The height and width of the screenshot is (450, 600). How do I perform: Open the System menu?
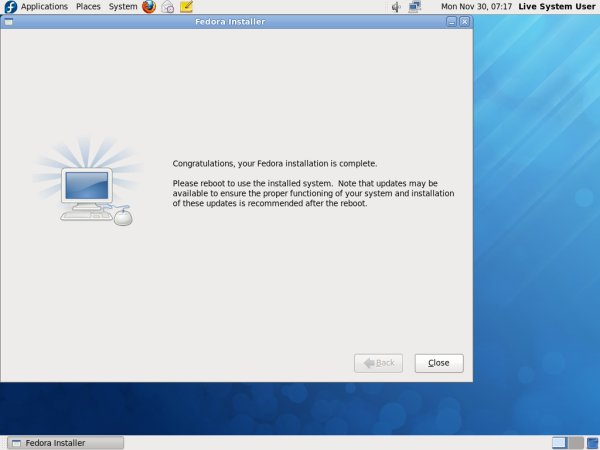[x=122, y=7]
